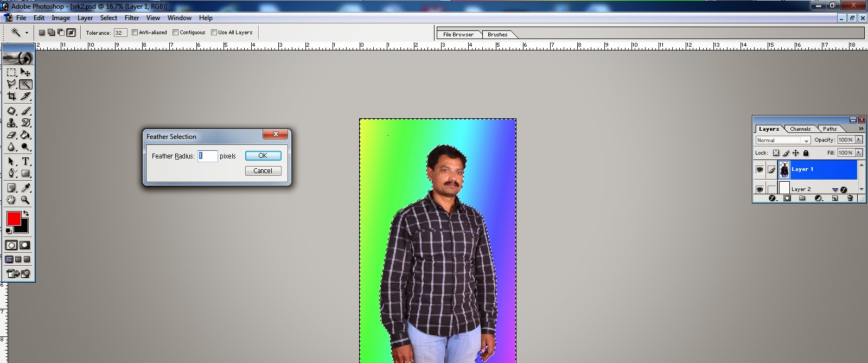Click the Feather Radius input field
Screen dimensions: 868x363
(208, 156)
